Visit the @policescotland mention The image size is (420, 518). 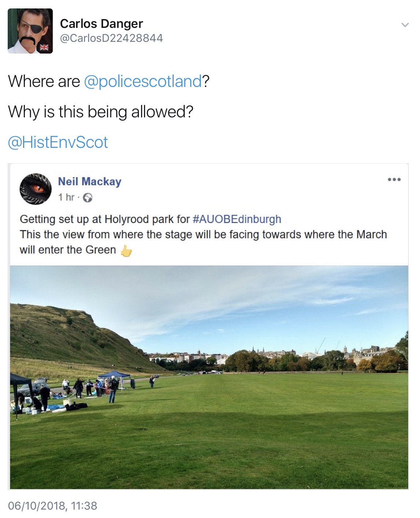click(x=143, y=81)
